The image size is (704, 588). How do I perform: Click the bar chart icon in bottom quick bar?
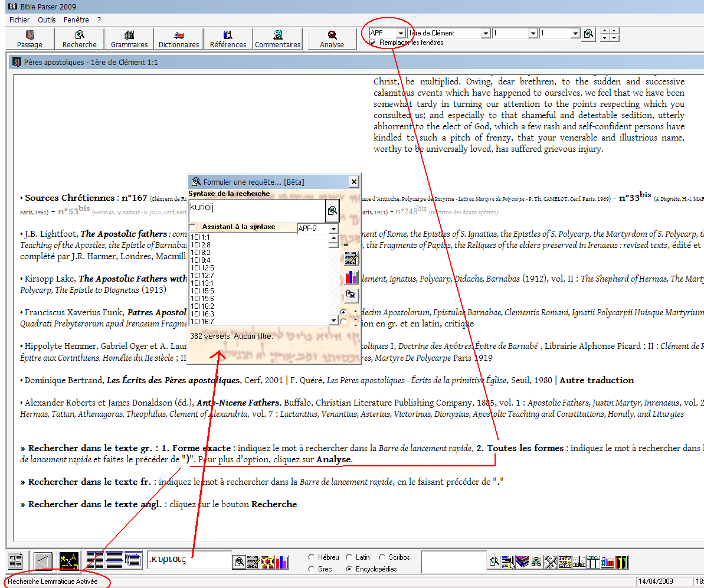[282, 562]
